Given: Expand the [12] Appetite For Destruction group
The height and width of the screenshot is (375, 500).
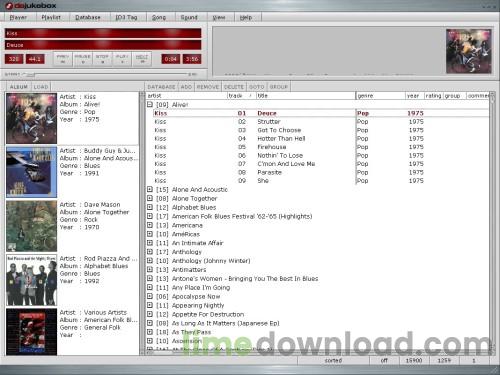Looking at the screenshot, I should pos(150,314).
